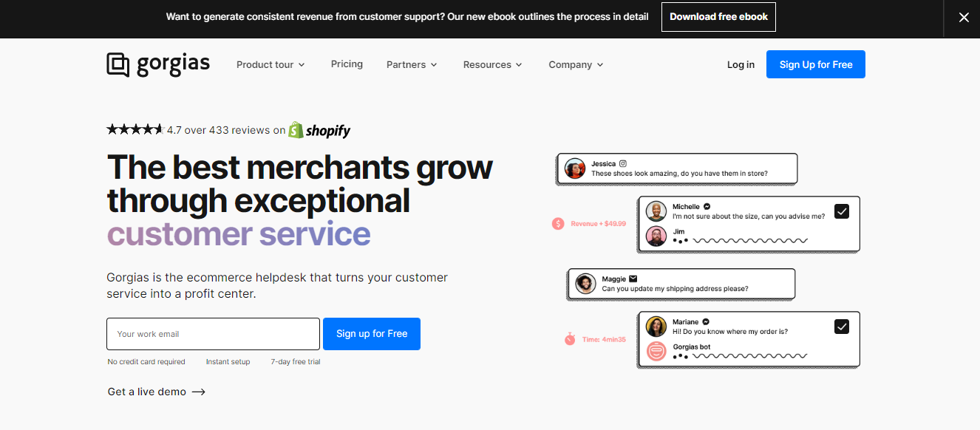Image resolution: width=980 pixels, height=430 pixels.
Task: Toggle the checkbox on Michelle's message
Action: point(842,211)
